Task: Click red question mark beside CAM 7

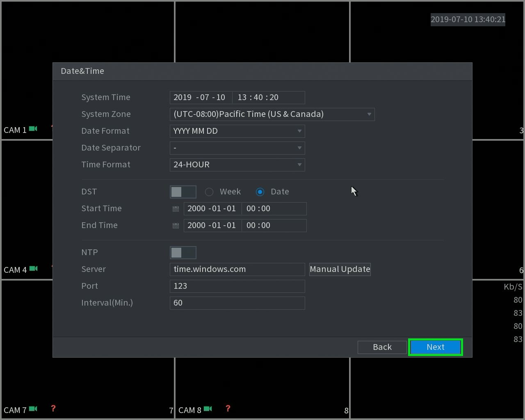Action: tap(53, 409)
